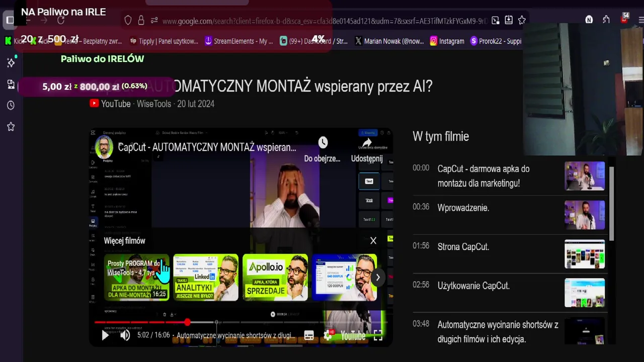The width and height of the screenshot is (644, 362).
Task: Mute the YouTube video volume
Action: coord(125,335)
